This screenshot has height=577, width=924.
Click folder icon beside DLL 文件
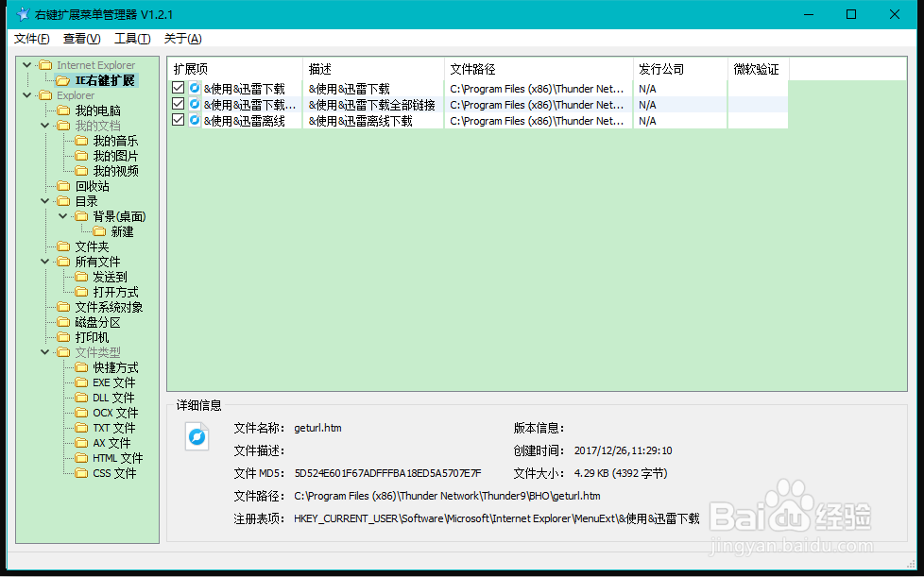(81, 398)
